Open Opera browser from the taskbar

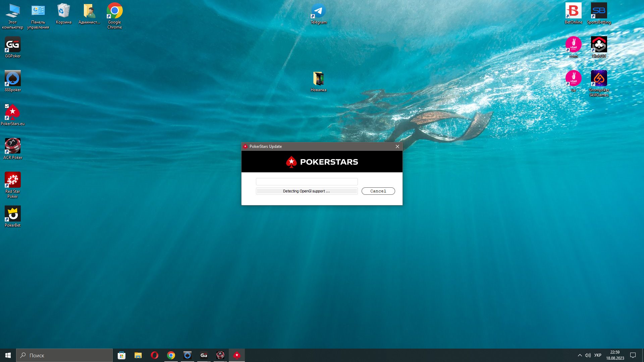154,355
